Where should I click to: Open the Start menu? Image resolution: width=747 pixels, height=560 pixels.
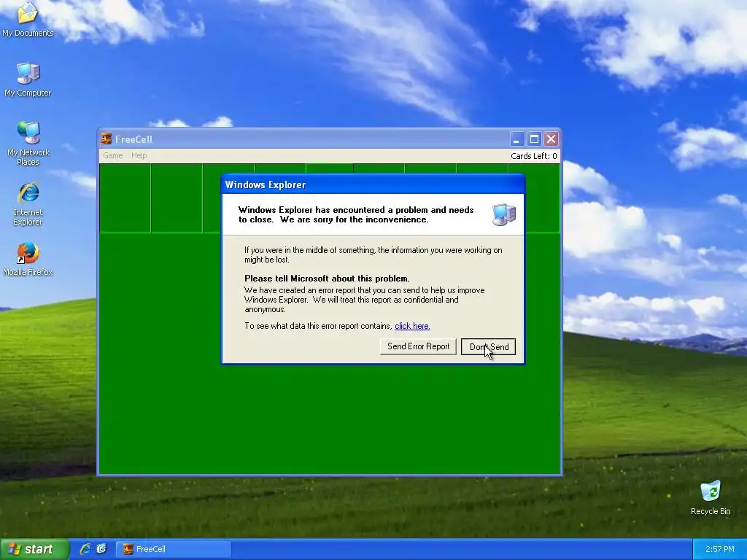pyautogui.click(x=34, y=549)
